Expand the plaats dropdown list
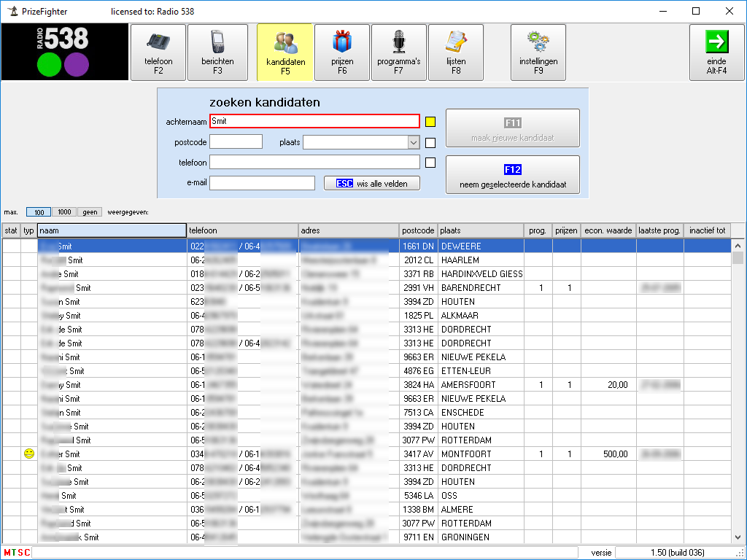This screenshot has width=747, height=560. (414, 142)
